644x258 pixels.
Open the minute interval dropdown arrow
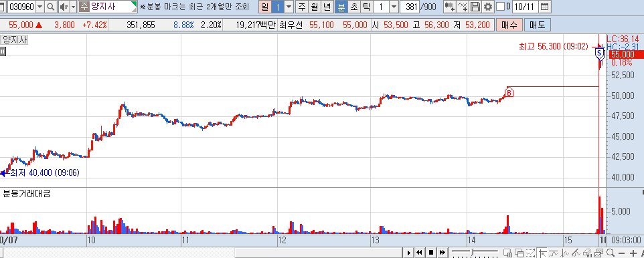click(289, 7)
